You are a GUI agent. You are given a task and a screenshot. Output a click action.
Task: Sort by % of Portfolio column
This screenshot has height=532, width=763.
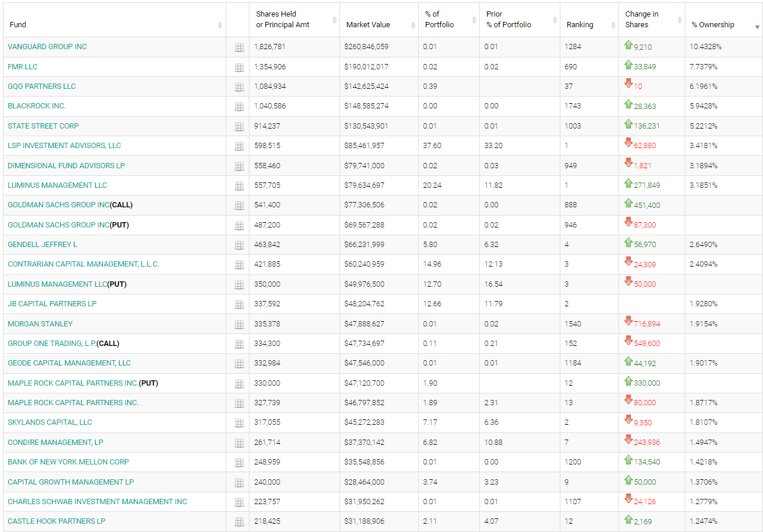pos(449,20)
